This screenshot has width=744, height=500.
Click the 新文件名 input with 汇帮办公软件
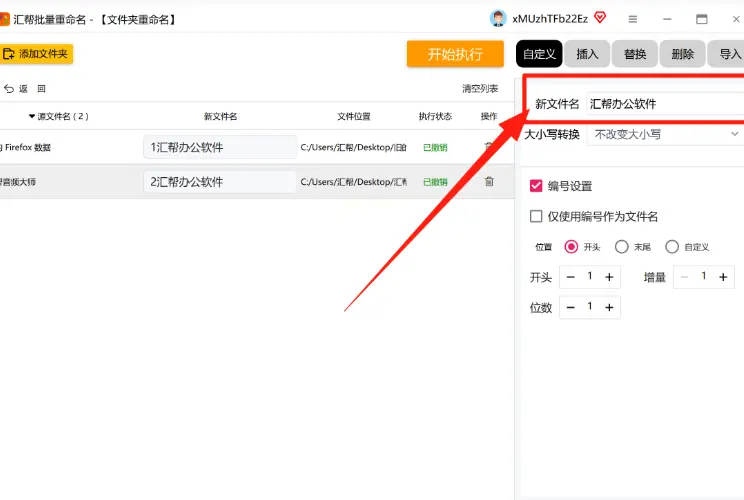click(x=665, y=104)
